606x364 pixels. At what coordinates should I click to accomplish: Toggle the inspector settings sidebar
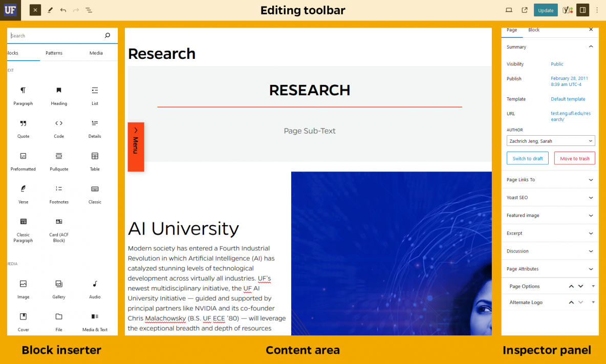pos(582,10)
